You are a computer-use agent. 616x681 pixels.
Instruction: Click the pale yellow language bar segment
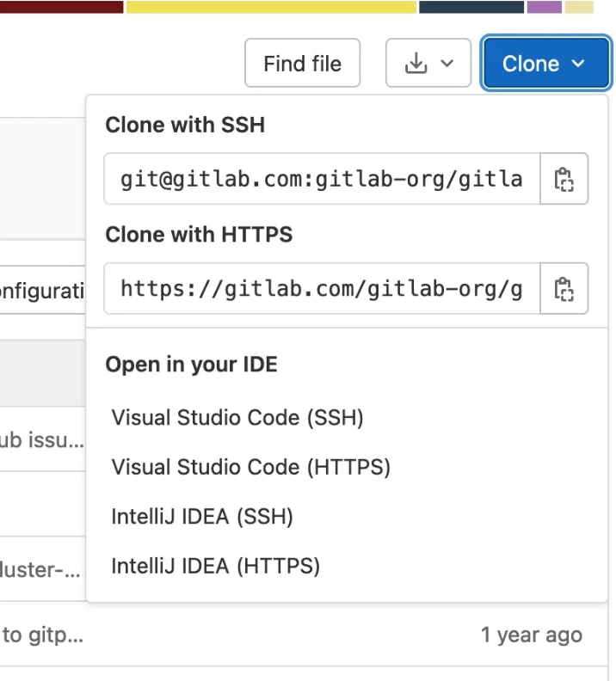pyautogui.click(x=579, y=6)
